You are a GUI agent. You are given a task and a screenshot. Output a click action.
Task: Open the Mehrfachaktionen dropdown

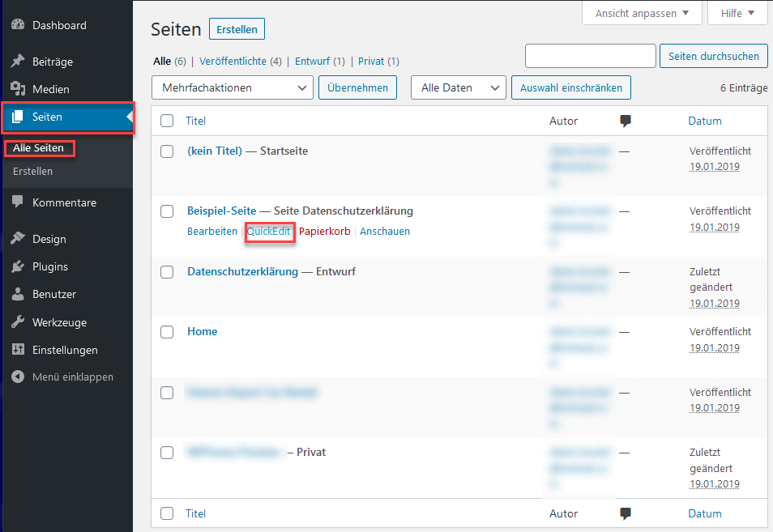[233, 87]
